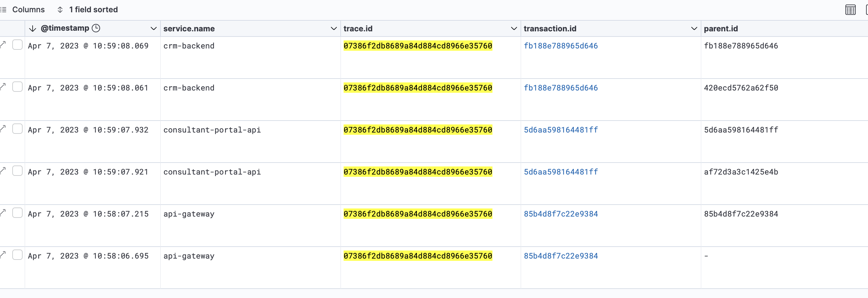Click the clock icon beside @timestamp
868x298 pixels.
(96, 28)
